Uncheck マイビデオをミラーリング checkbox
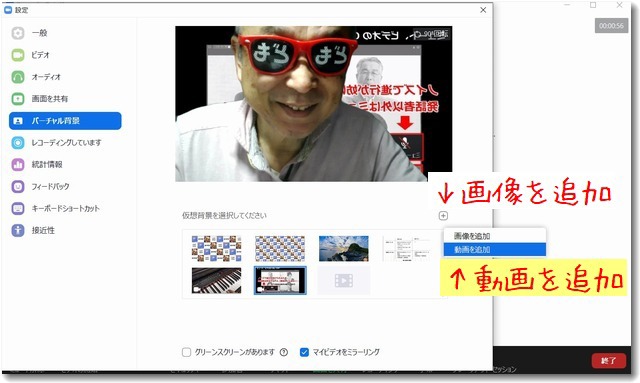This screenshot has width=640, height=383. [304, 352]
